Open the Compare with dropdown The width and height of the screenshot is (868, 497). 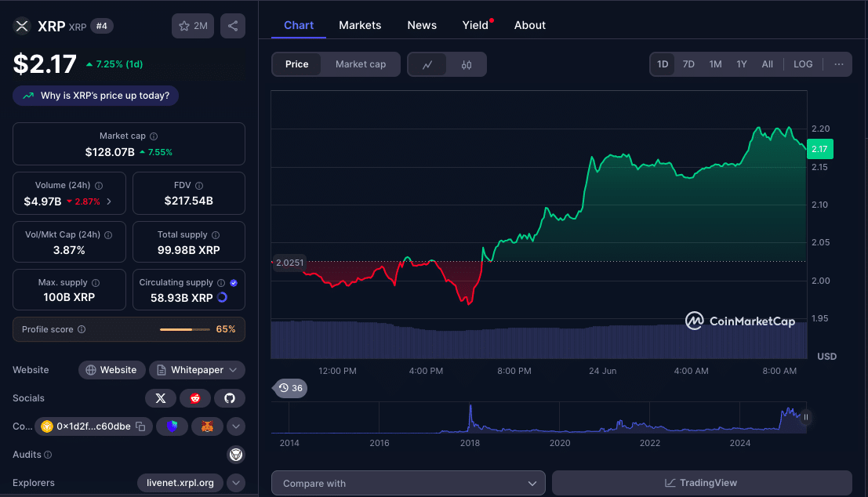coord(408,483)
